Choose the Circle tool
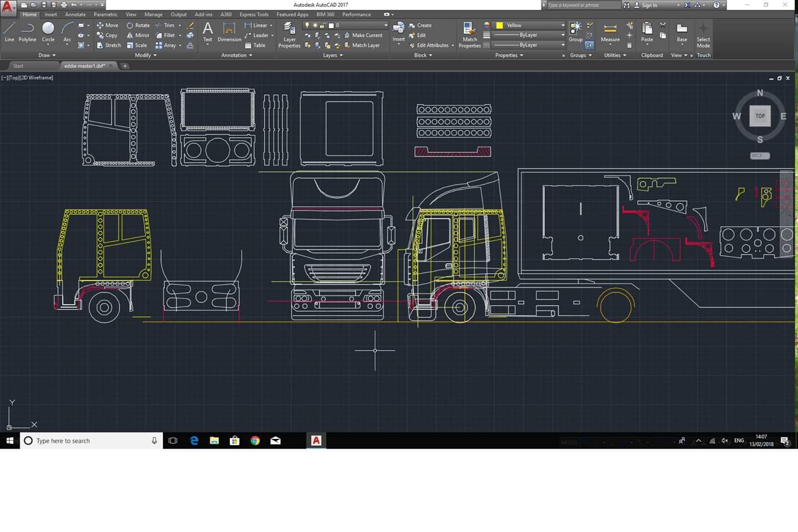Screen dimensions: 798x532 click(48, 32)
